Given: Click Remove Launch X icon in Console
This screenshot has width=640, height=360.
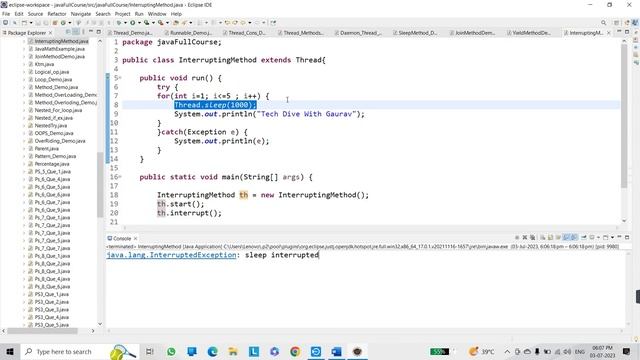Looking at the screenshot, I should point(524,238).
